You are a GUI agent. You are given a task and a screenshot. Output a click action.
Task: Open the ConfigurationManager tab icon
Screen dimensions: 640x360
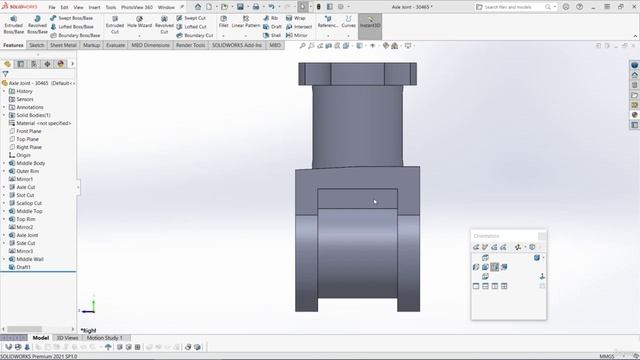pos(34,64)
